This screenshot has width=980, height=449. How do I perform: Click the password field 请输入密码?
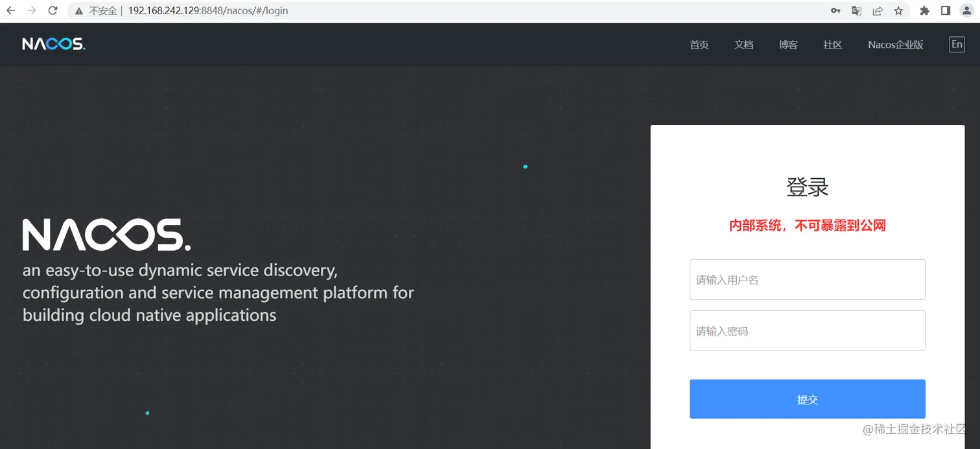[x=808, y=330]
